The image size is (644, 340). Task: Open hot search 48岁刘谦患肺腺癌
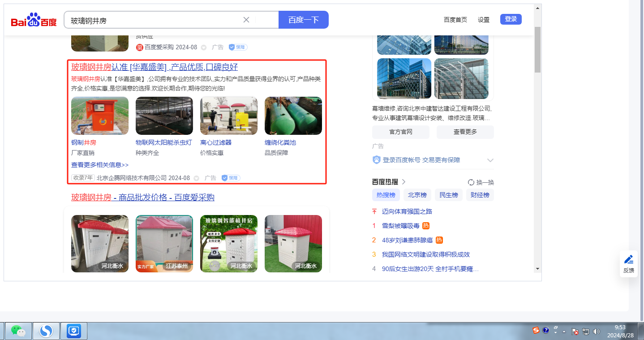[408, 240]
